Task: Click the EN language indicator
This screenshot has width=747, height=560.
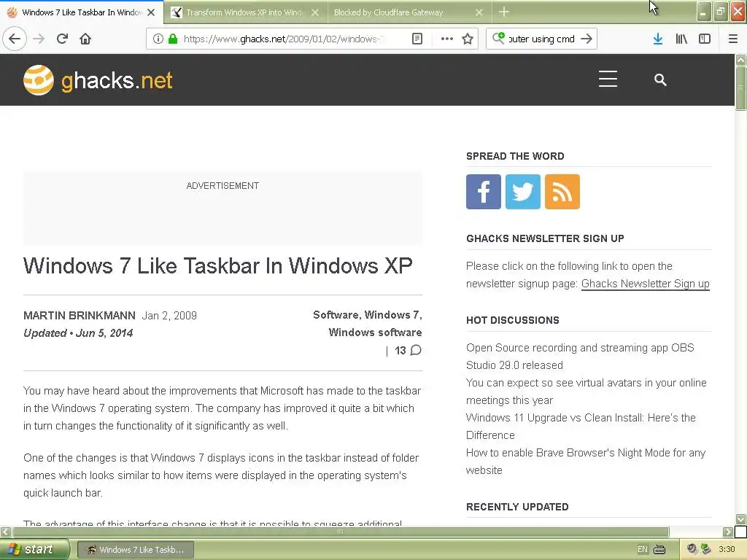Action: point(642,550)
